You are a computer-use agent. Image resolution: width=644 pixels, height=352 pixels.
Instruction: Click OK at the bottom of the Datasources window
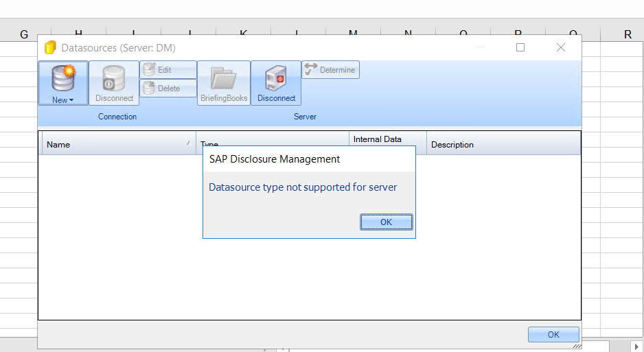tap(553, 334)
